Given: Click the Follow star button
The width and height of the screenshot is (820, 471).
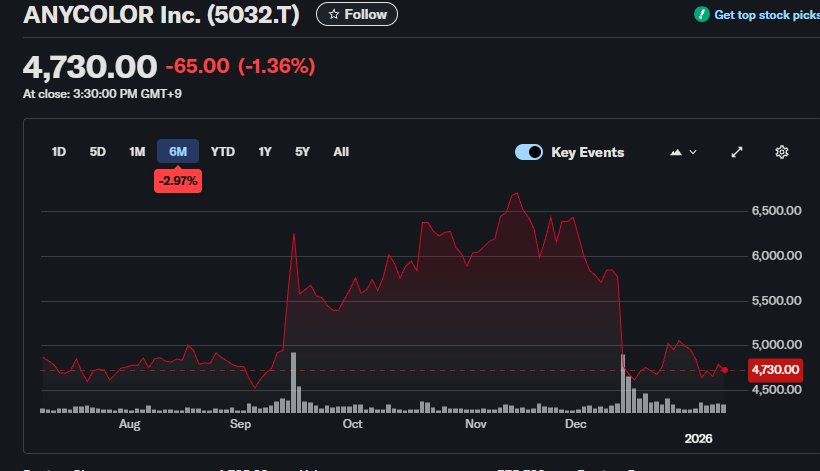Looking at the screenshot, I should point(357,14).
